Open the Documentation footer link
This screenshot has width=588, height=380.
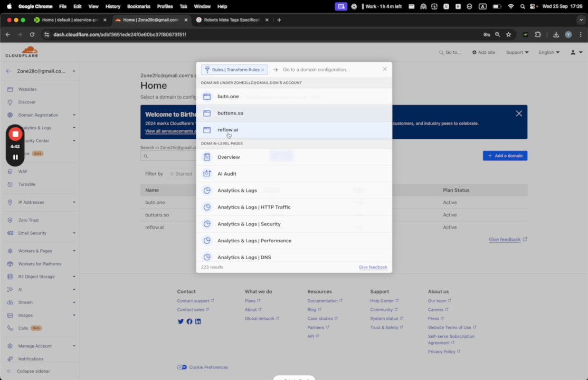coord(325,301)
